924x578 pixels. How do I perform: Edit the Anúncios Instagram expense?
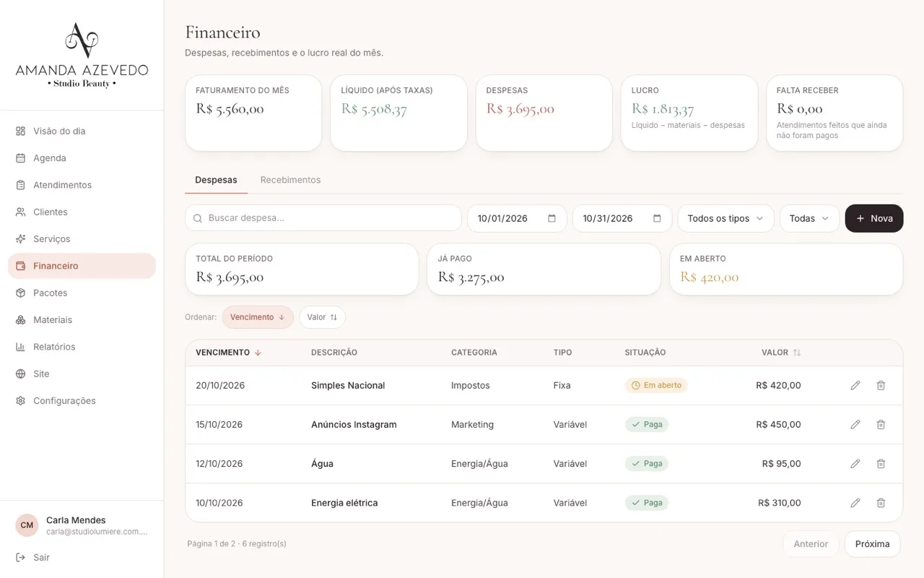pos(855,425)
